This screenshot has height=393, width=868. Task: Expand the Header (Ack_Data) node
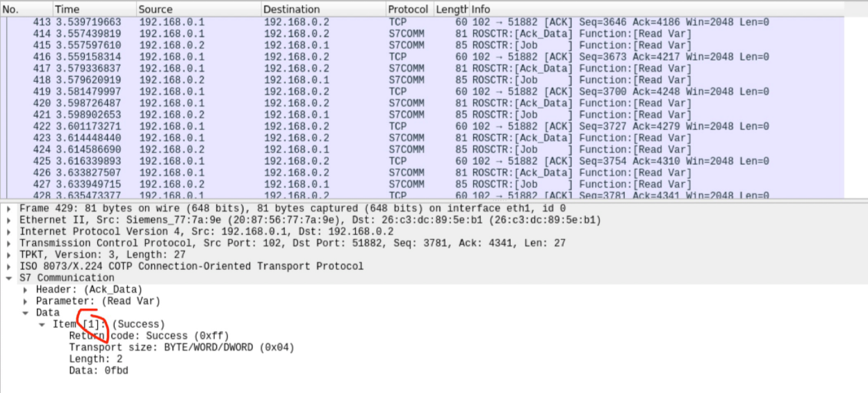click(x=26, y=290)
